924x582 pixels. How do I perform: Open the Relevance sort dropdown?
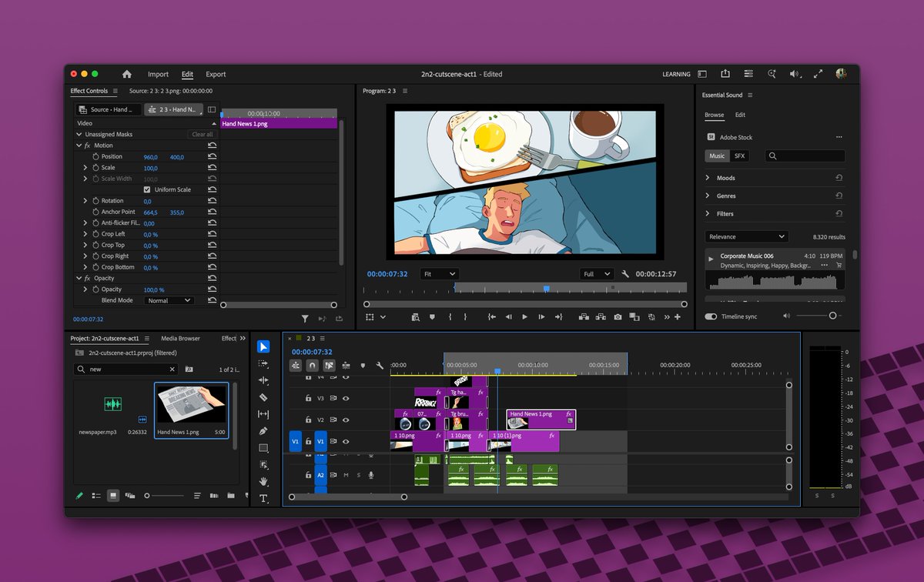tap(746, 237)
